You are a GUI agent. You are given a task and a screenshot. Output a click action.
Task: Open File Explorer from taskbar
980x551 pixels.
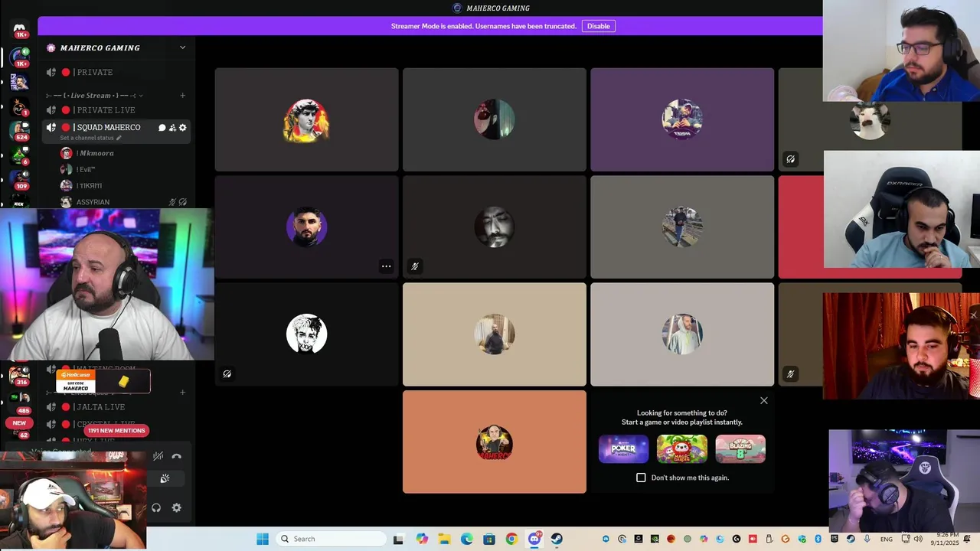coord(444,539)
